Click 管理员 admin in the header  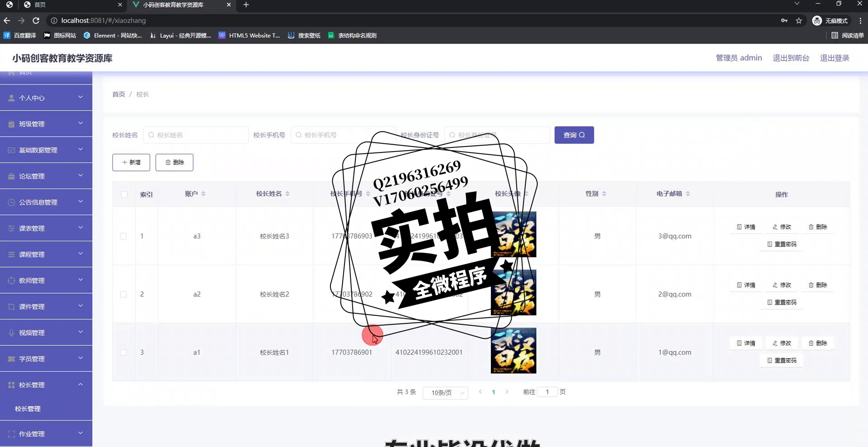pos(739,58)
